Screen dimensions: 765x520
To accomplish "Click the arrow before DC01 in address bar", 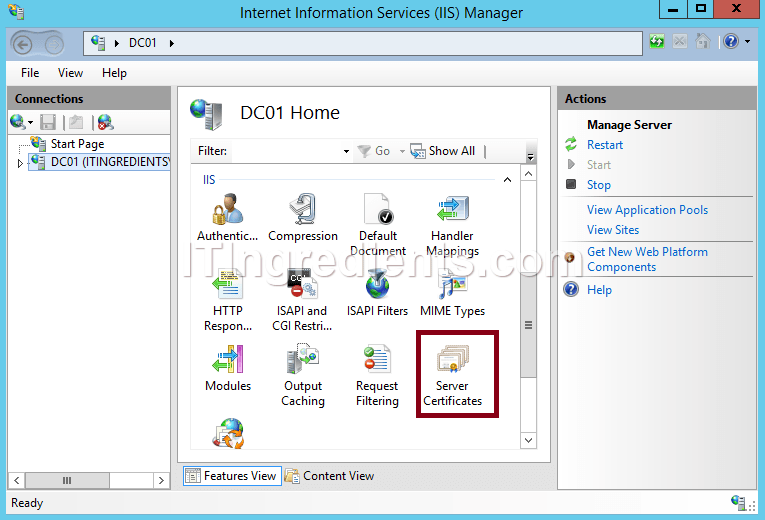I will click(117, 43).
